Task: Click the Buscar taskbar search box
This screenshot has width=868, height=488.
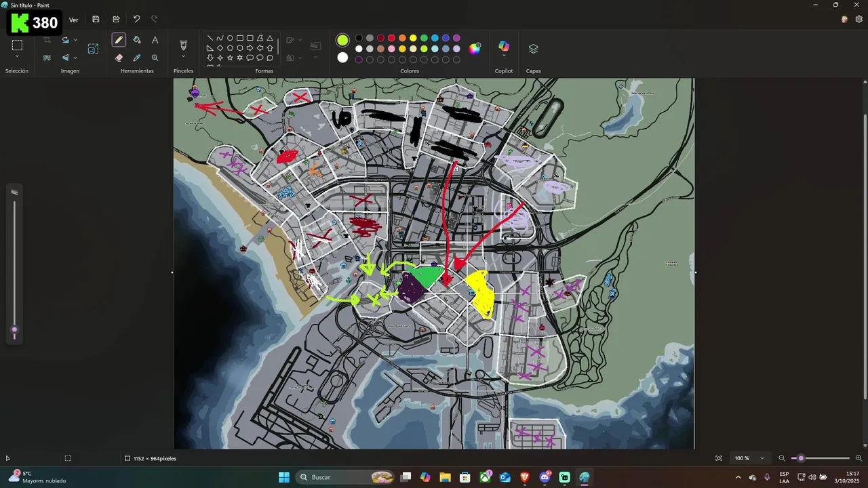Action: click(346, 477)
